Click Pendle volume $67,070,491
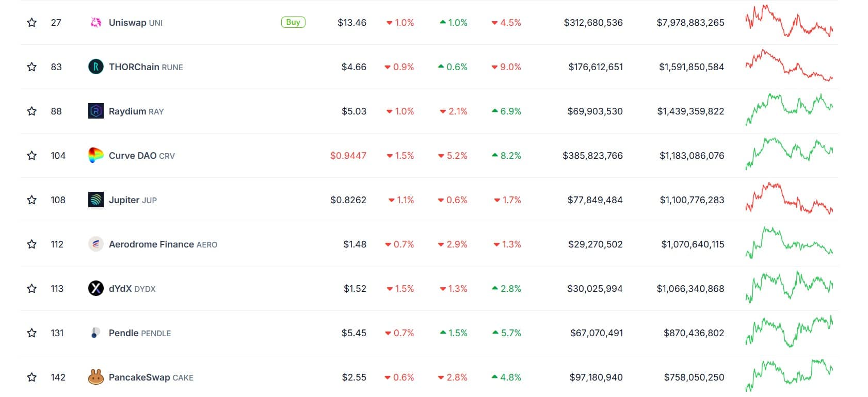Image resolution: width=868 pixels, height=397 pixels. [x=597, y=333]
